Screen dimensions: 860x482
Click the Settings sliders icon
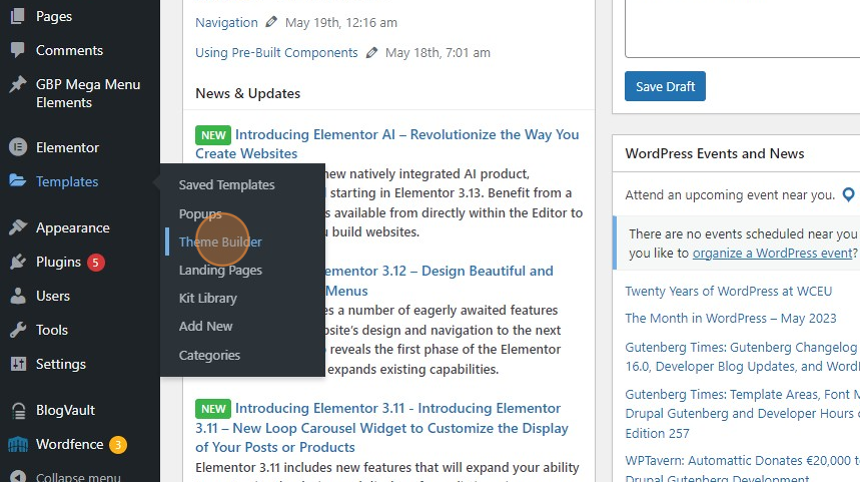point(18,364)
